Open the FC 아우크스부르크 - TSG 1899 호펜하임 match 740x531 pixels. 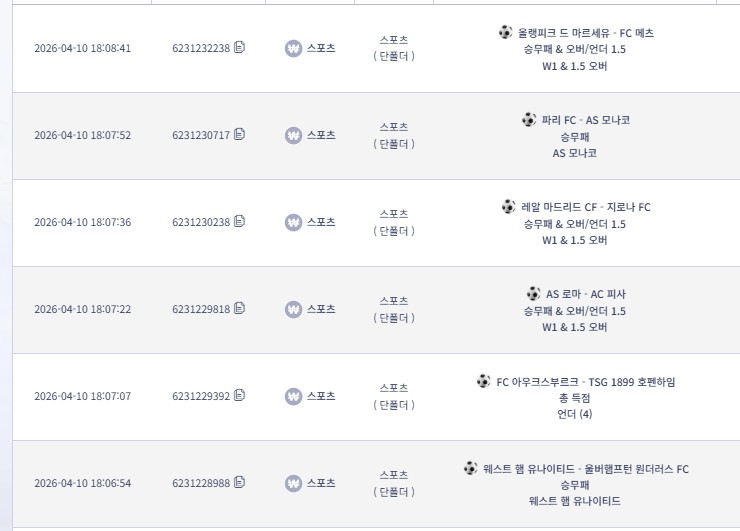click(x=586, y=381)
